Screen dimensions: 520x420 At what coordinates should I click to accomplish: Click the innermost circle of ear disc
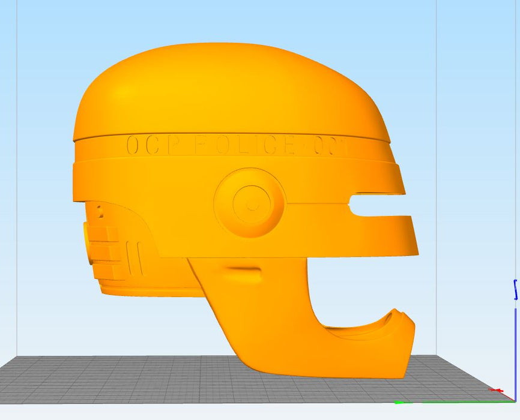coord(253,203)
